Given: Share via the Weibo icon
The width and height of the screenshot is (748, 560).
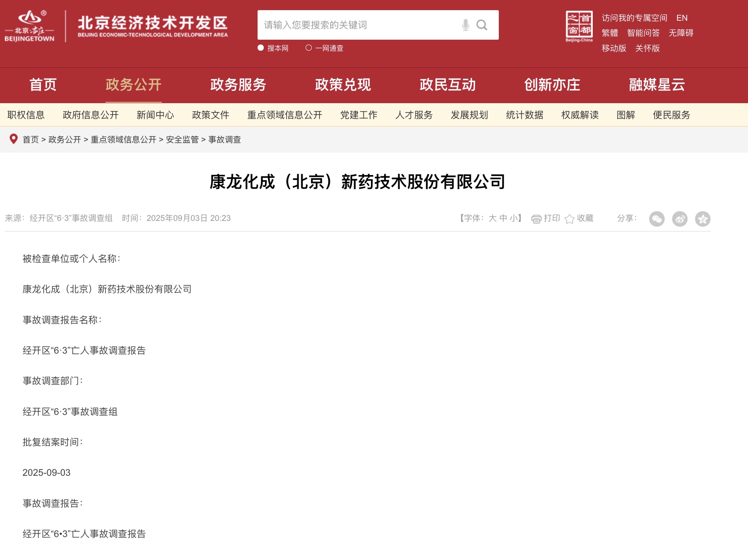Looking at the screenshot, I should 680,219.
